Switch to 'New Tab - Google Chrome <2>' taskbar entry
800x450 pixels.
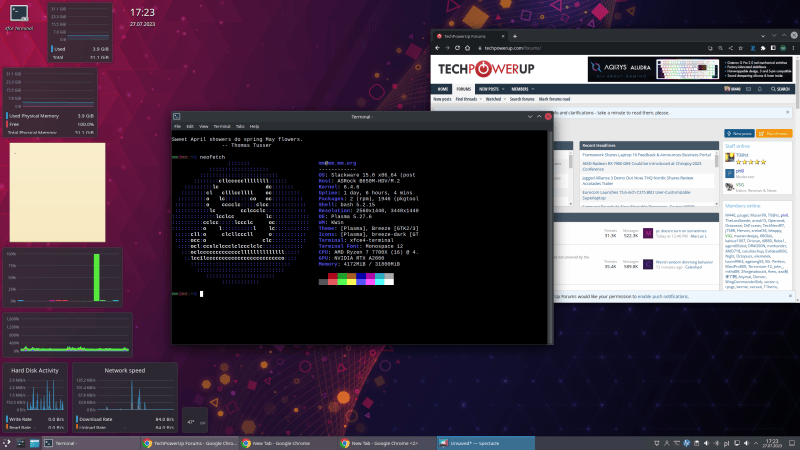coord(387,443)
